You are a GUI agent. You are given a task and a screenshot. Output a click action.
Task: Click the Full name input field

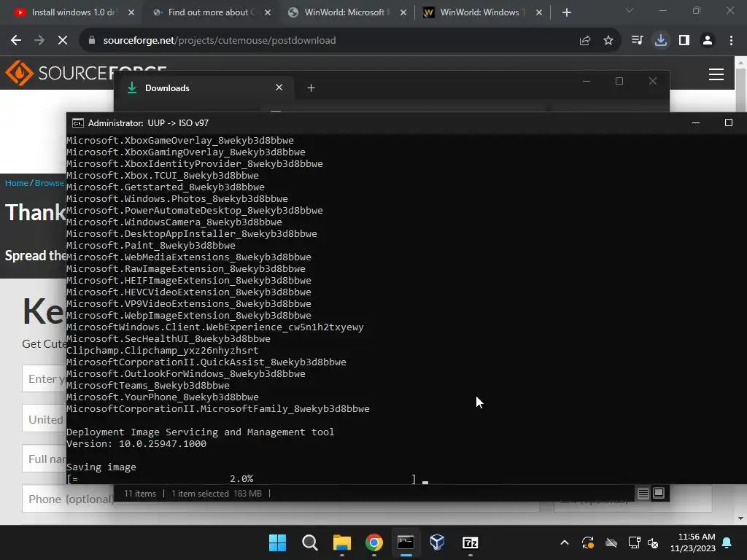pyautogui.click(x=44, y=459)
